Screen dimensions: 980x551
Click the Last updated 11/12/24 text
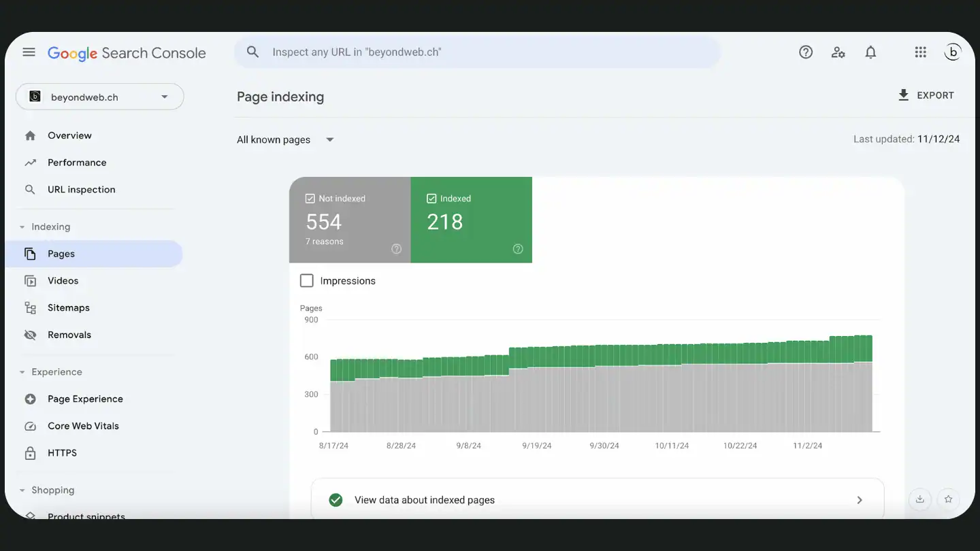[x=906, y=139]
